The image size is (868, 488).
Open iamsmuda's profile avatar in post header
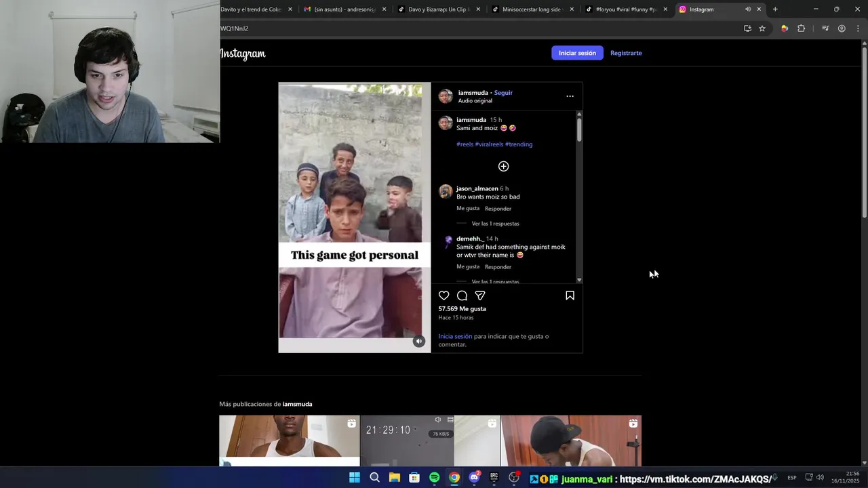446,96
